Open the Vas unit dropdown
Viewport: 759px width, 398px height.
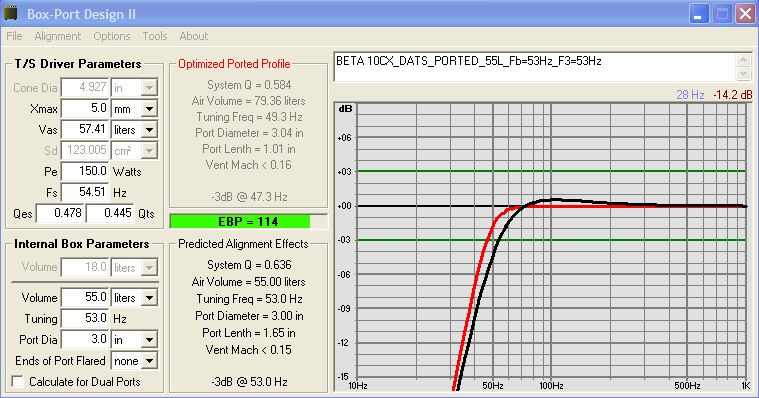150,130
